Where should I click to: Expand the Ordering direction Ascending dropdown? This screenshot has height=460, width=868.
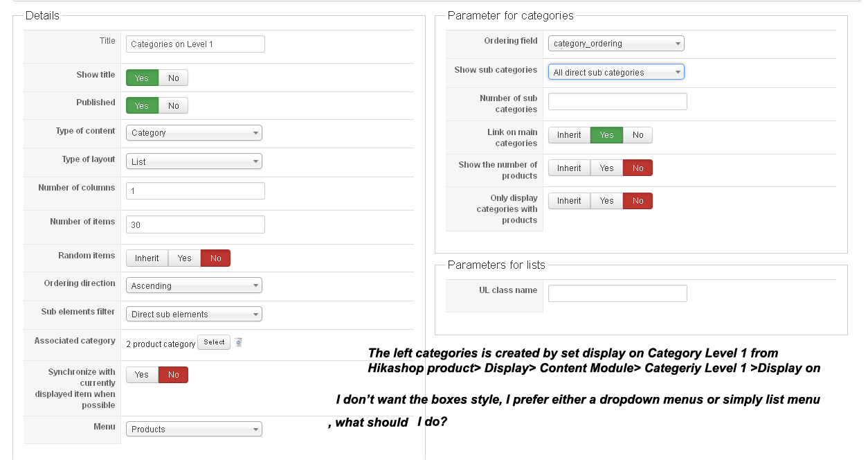pos(194,285)
